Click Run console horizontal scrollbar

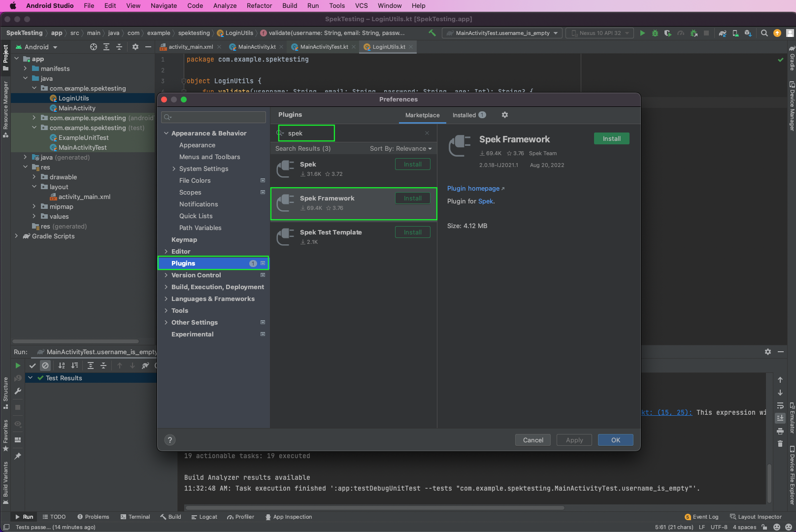pos(374,507)
